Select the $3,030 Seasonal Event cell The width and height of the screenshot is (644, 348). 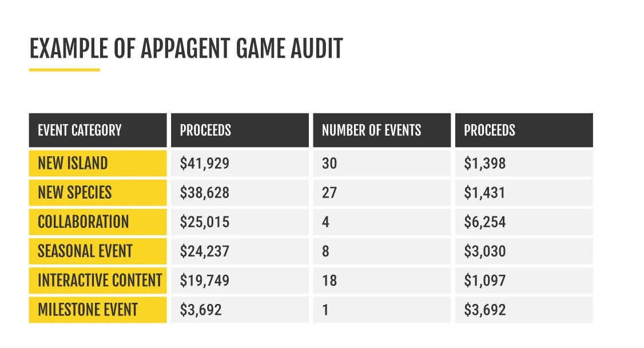pyautogui.click(x=523, y=251)
